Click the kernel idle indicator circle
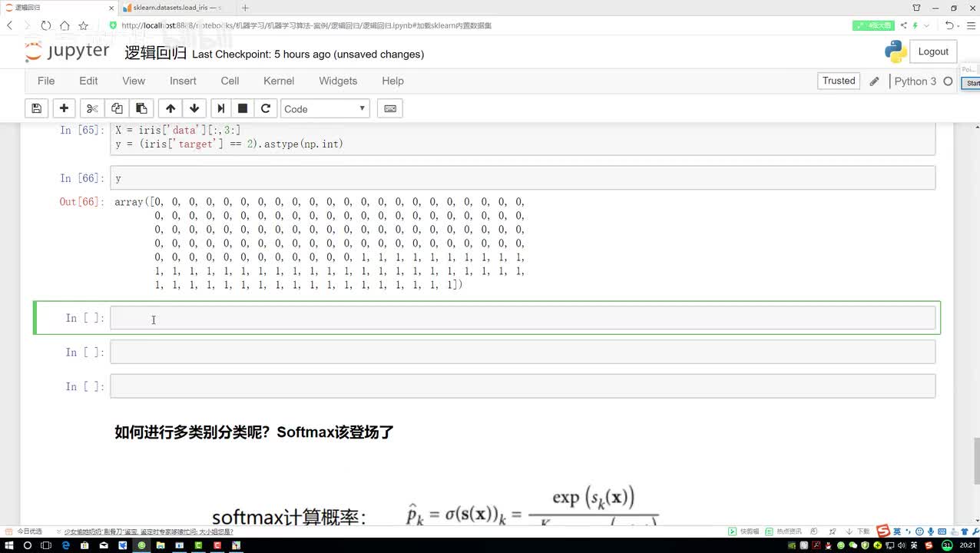This screenshot has height=553, width=980. [948, 81]
